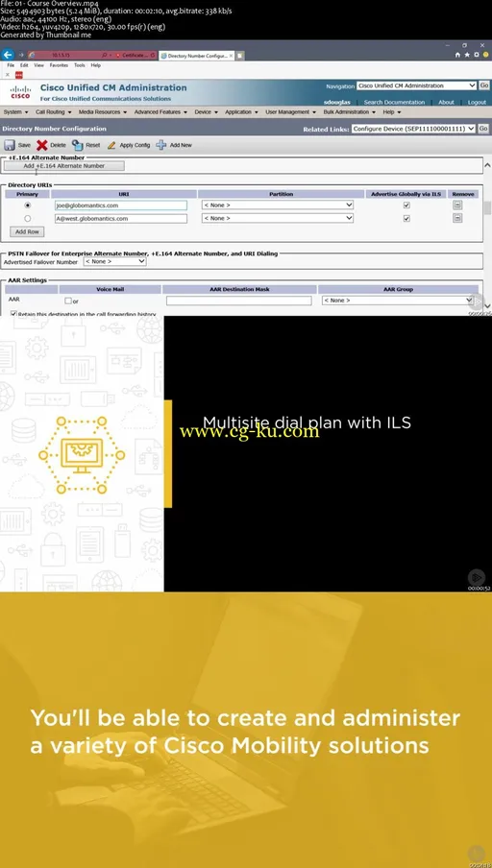The width and height of the screenshot is (492, 868).
Task: Click the small red icon below File menu
Action: click(19, 75)
